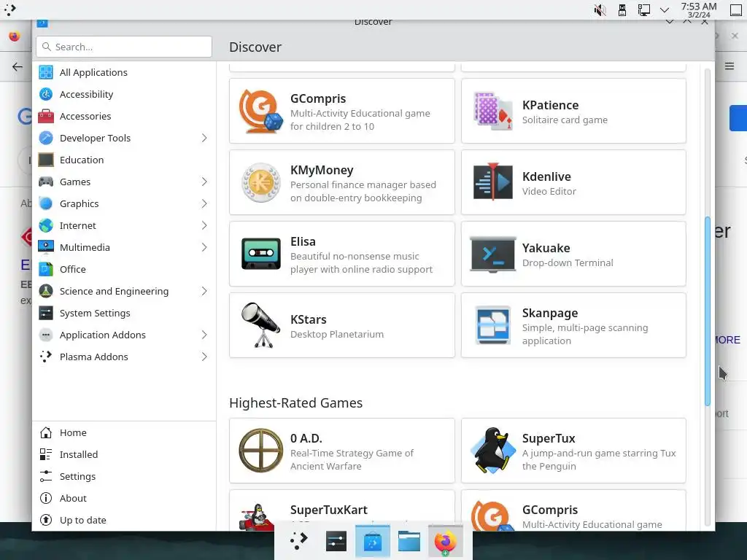The width and height of the screenshot is (747, 560).
Task: Click the About info icon
Action: pos(46,499)
